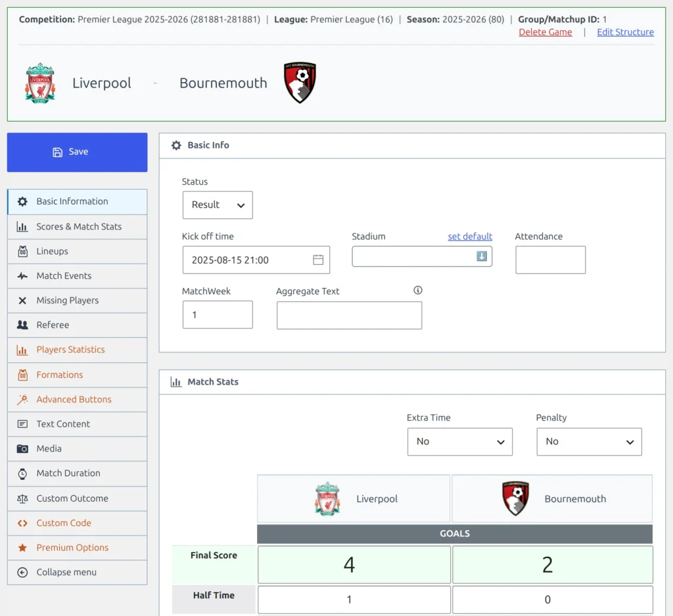The width and height of the screenshot is (673, 616).
Task: Open the Formations menu label
Action: click(x=60, y=375)
